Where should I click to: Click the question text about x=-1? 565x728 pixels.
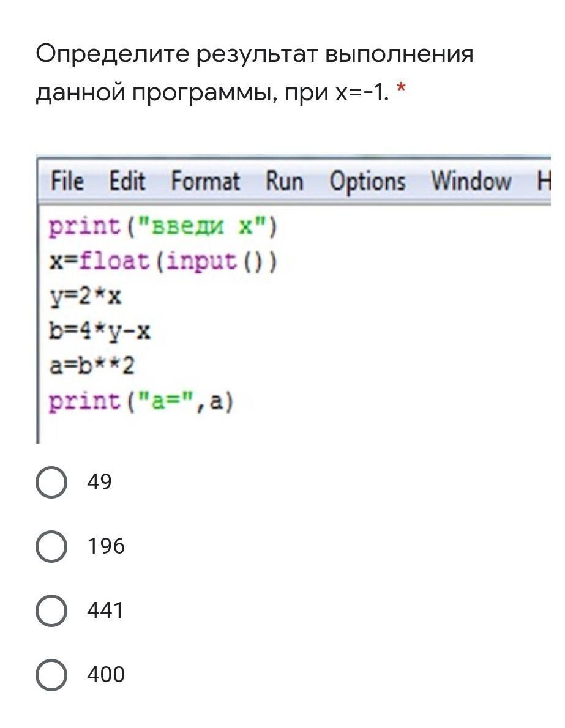254,73
